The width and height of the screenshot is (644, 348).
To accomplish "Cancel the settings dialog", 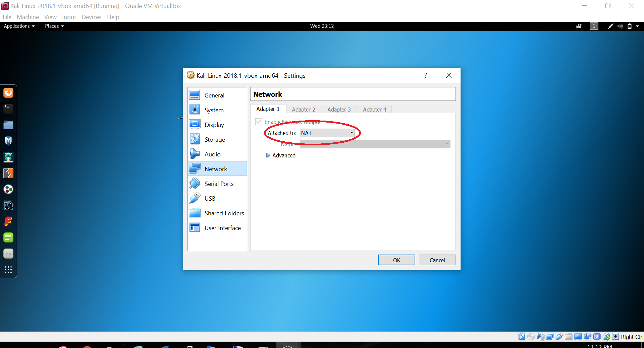I will coord(437,260).
